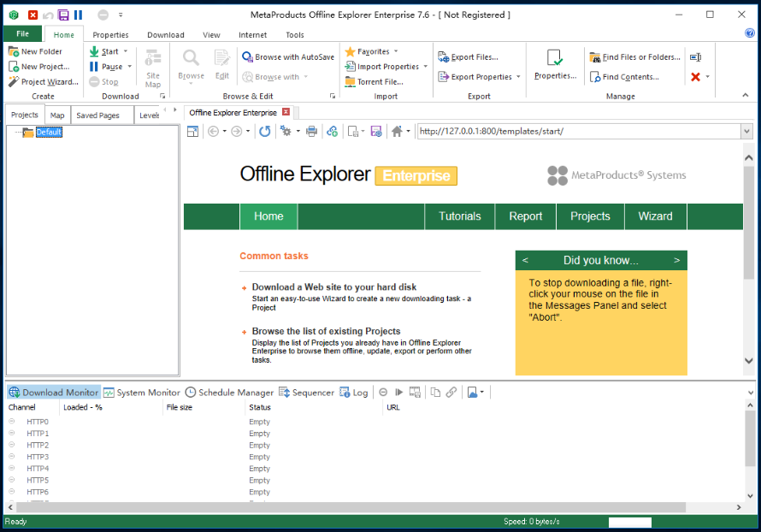Select the Default project folder
The width and height of the screenshot is (761, 532).
coord(48,132)
